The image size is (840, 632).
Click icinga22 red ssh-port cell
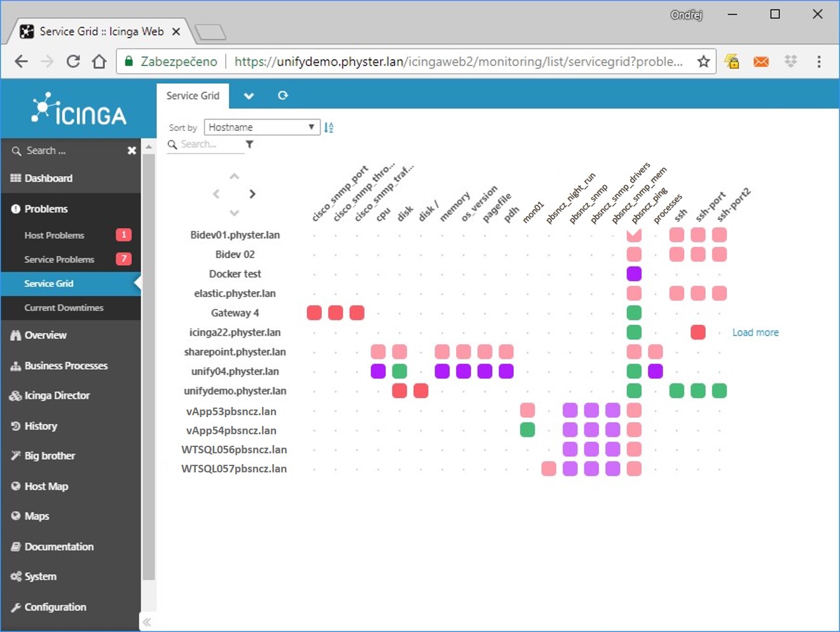pos(698,332)
